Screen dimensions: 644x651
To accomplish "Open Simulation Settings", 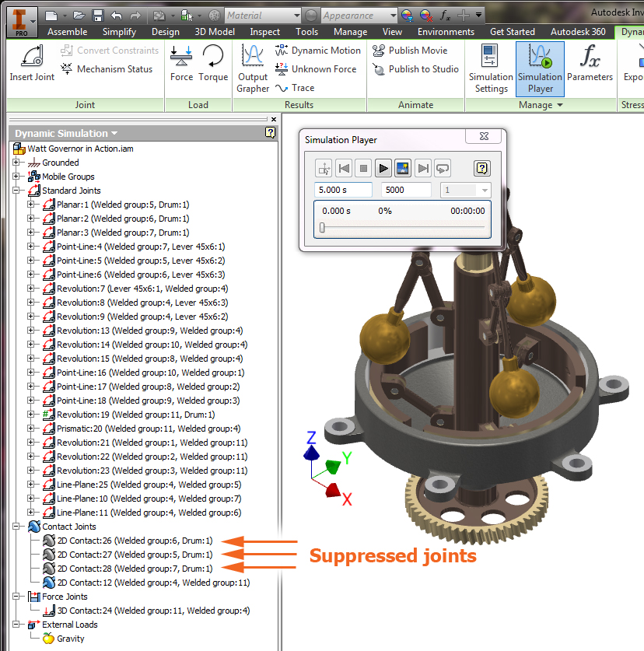I will [x=491, y=69].
